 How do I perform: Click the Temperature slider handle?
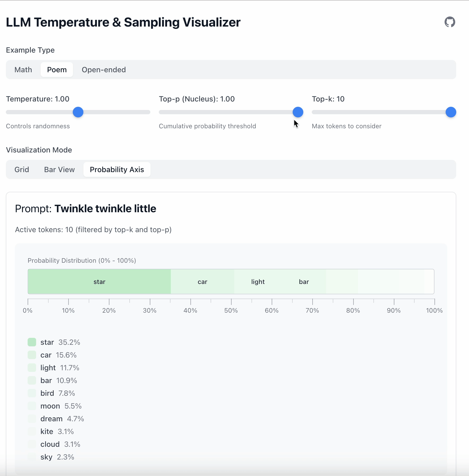click(78, 112)
